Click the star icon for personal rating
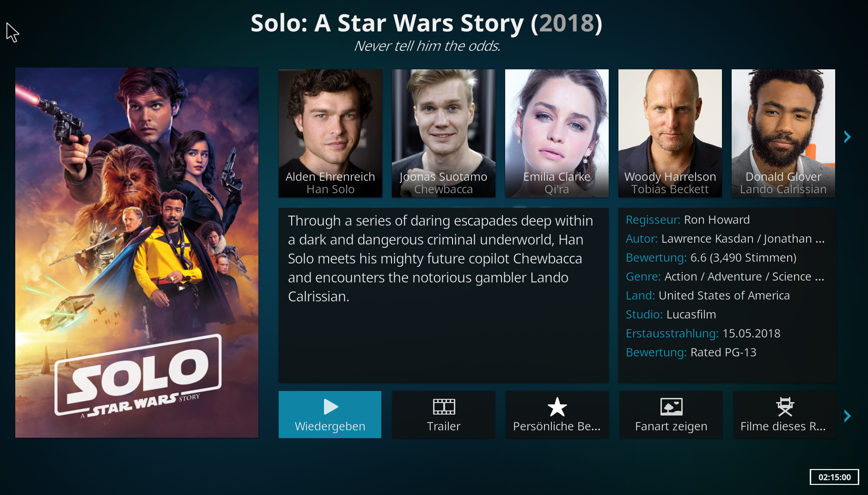Image resolution: width=868 pixels, height=495 pixels. 557,407
